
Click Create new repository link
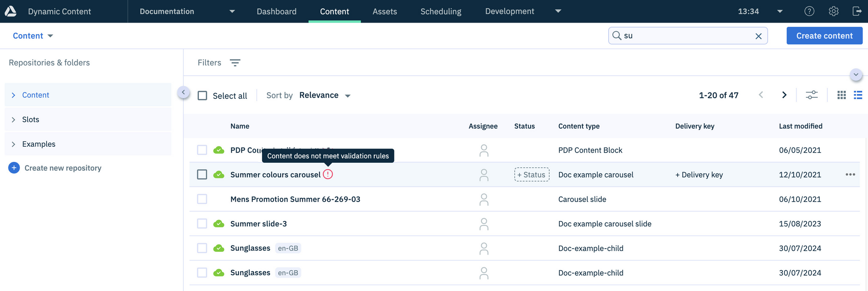pyautogui.click(x=63, y=168)
